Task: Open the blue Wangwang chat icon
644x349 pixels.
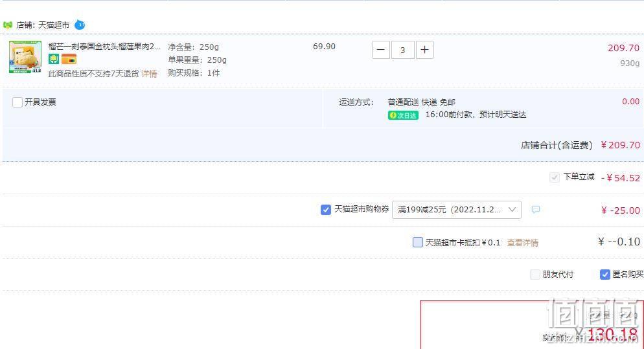Action: point(80,25)
